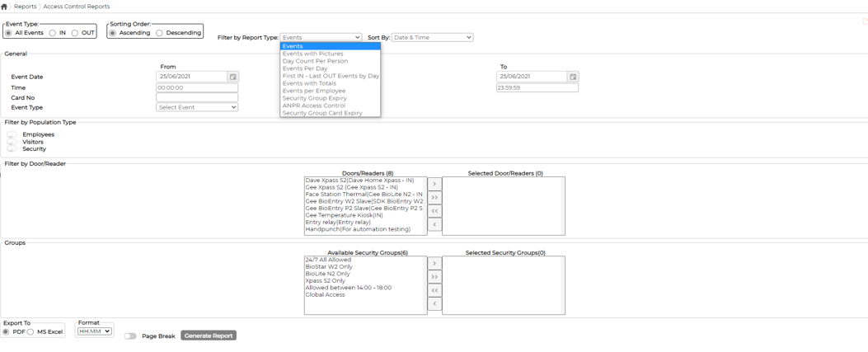Viewport: 868px width, 352px height.
Task: Select Entry relay door reader
Action: 364,222
